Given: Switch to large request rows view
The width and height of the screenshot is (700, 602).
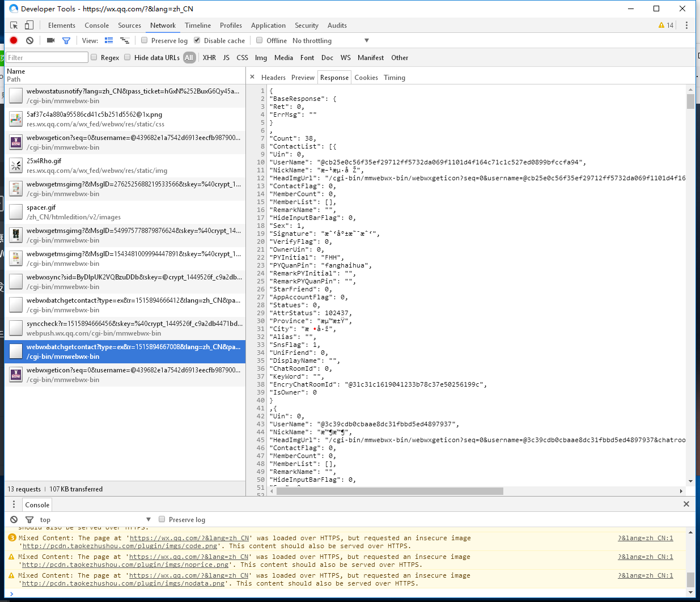Looking at the screenshot, I should coord(109,40).
